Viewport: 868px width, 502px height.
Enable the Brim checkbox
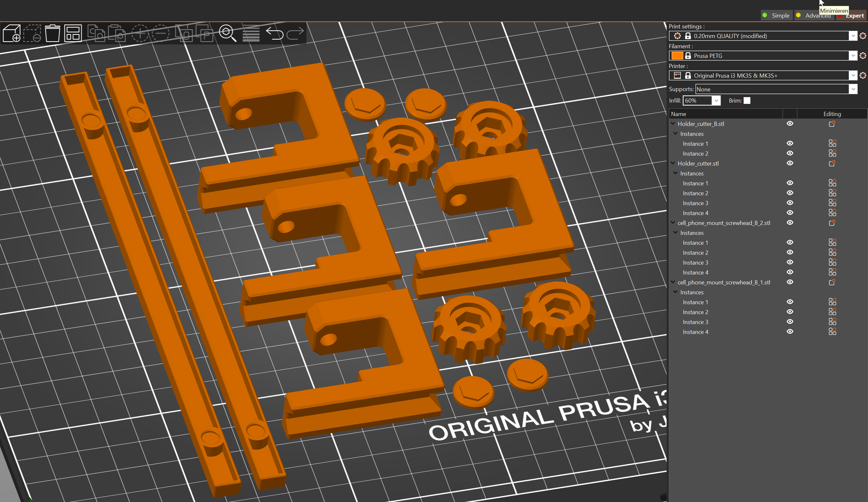click(x=747, y=101)
